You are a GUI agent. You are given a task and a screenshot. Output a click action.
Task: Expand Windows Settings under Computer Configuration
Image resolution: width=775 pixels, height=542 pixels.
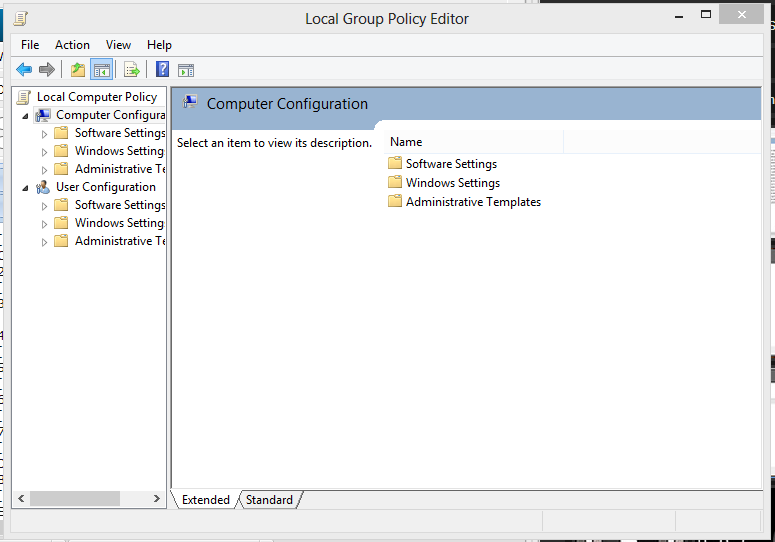point(44,152)
